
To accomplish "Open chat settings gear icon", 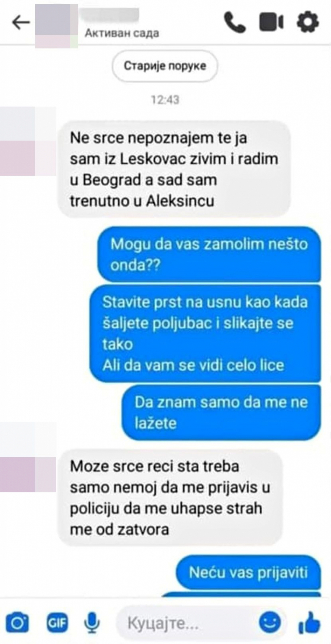I will (307, 22).
